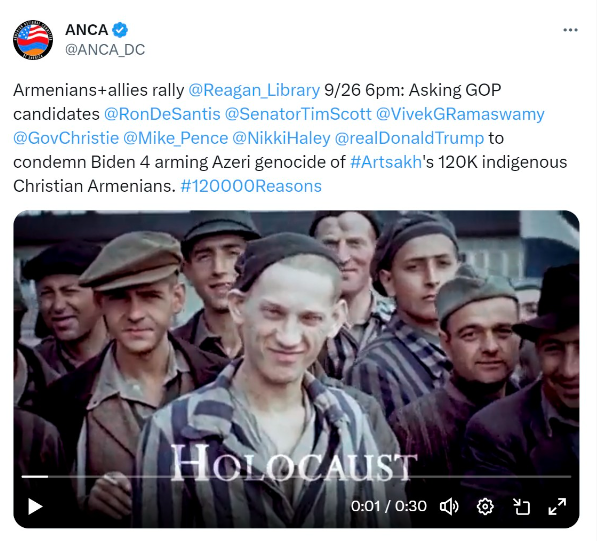Seek on the video progress bar
The width and height of the screenshot is (616, 541).
click(296, 477)
